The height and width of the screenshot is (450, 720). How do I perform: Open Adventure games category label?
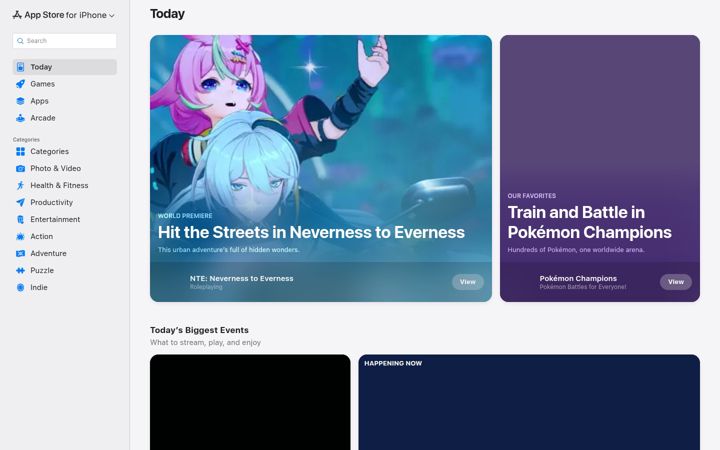(x=48, y=253)
